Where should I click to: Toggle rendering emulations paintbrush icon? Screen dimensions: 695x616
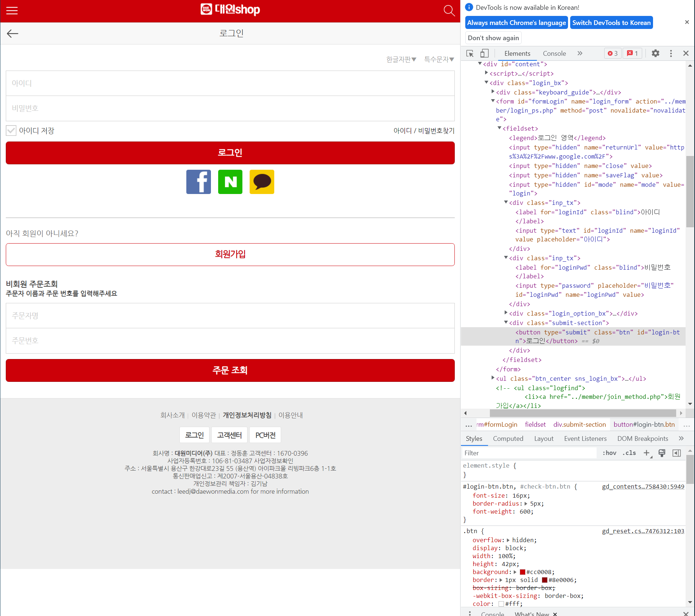click(x=662, y=453)
